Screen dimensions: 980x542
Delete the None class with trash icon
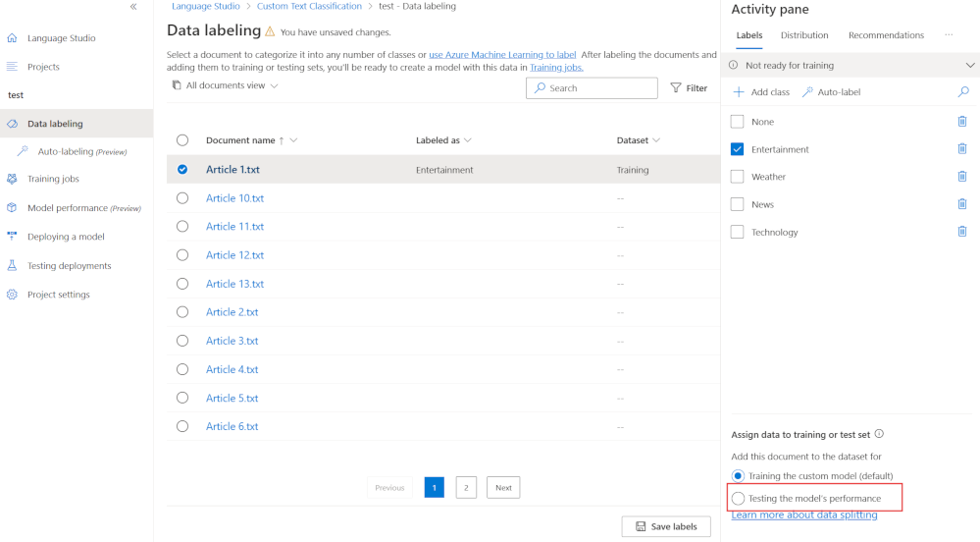pyautogui.click(x=962, y=122)
